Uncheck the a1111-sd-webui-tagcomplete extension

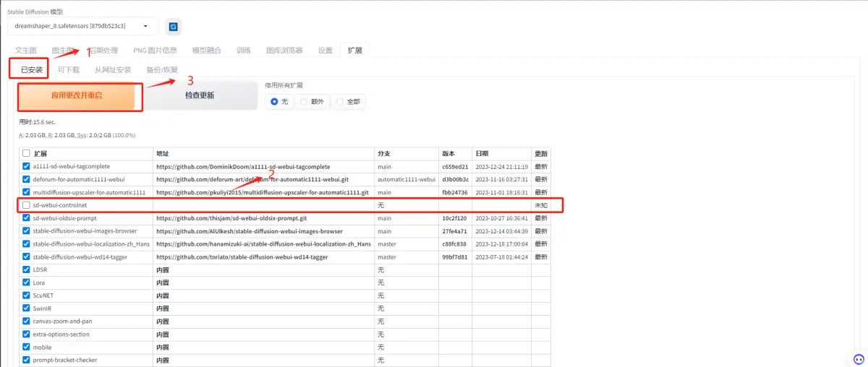[x=27, y=166]
